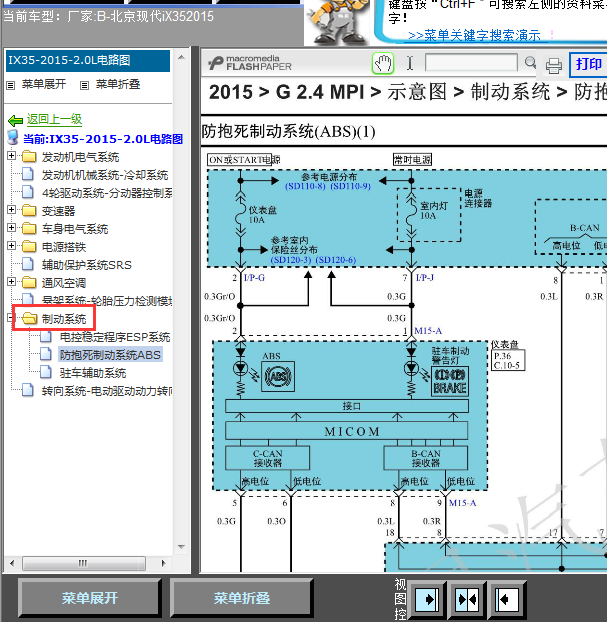The width and height of the screenshot is (607, 622).
Task: Select 电控稳定程序ESP系统 tree entry
Action: 115,337
